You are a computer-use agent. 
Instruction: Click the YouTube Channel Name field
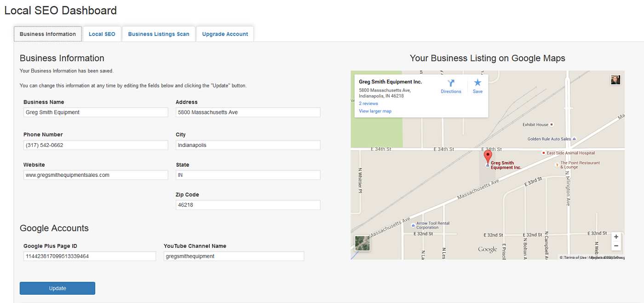click(x=234, y=256)
